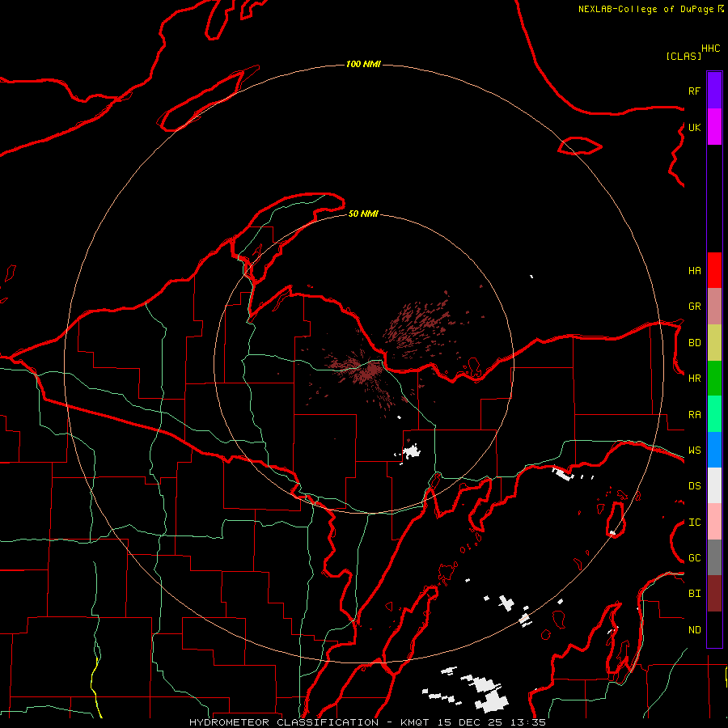Click the [CLAS] units label
Image resolution: width=728 pixels, height=728 pixels.
684,56
